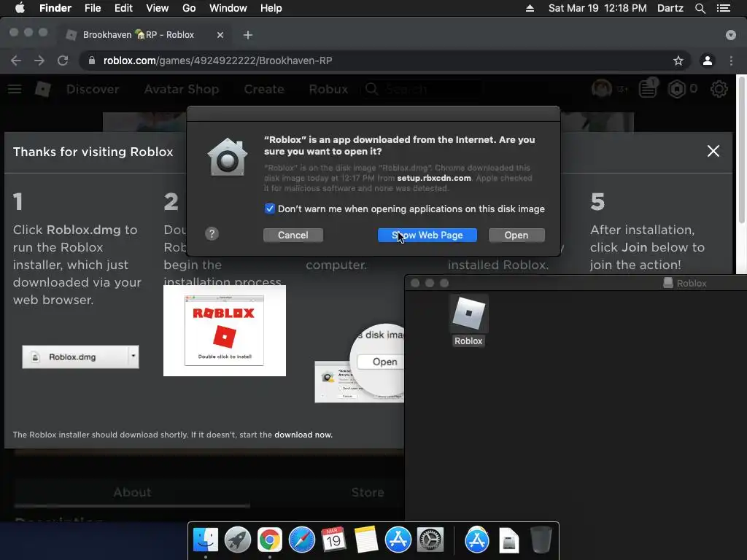Open System Preferences gear in dock
This screenshot has width=747, height=560.
pyautogui.click(x=430, y=540)
